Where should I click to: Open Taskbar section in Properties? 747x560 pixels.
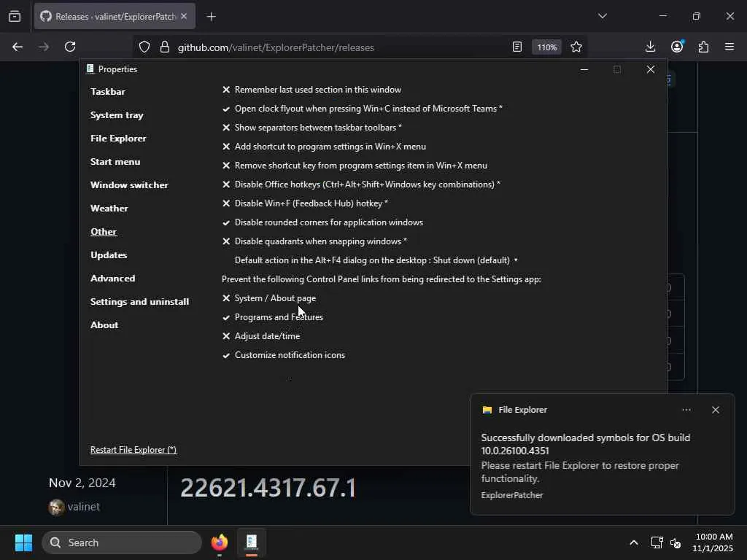pyautogui.click(x=108, y=91)
